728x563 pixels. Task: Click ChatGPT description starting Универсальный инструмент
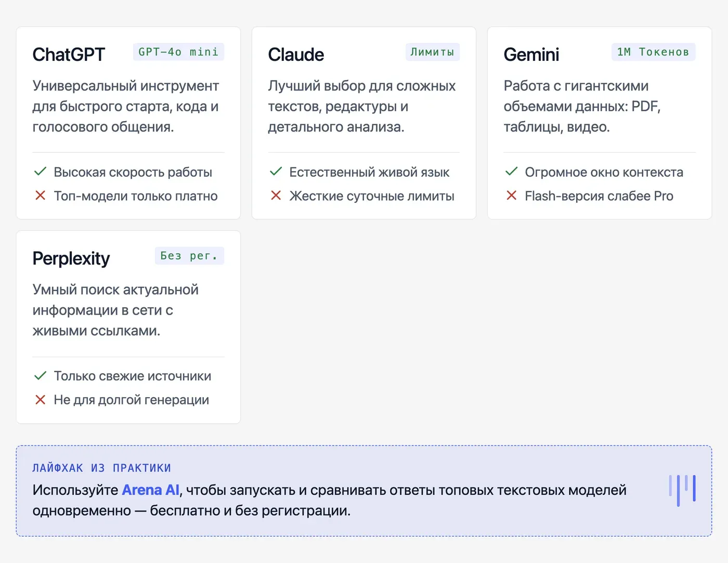[x=126, y=106]
